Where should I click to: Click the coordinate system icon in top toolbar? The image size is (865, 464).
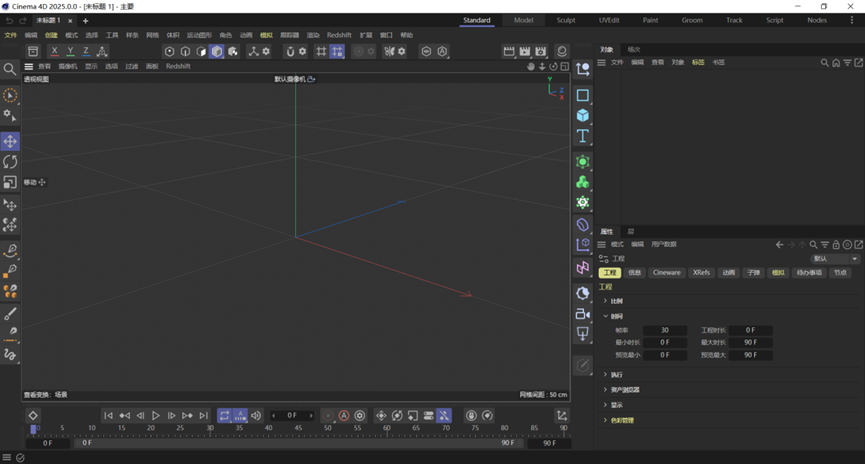[x=102, y=51]
